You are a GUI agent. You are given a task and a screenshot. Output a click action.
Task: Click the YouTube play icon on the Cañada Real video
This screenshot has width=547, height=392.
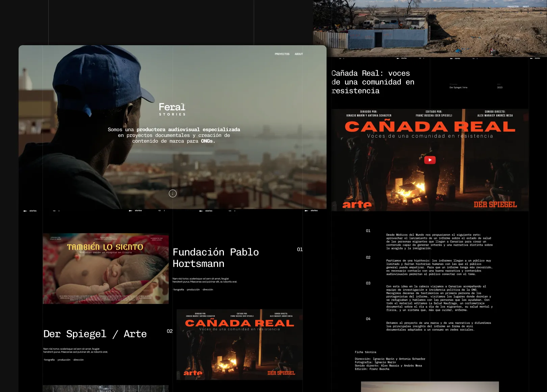pos(429,160)
